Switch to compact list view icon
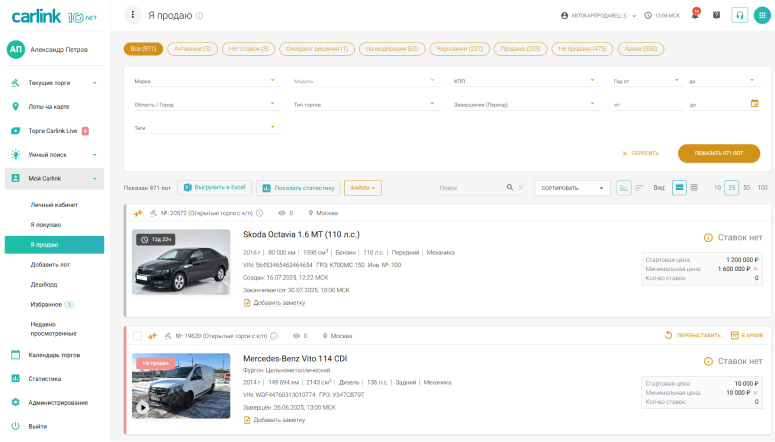Image resolution: width=775 pixels, height=442 pixels. click(x=694, y=188)
